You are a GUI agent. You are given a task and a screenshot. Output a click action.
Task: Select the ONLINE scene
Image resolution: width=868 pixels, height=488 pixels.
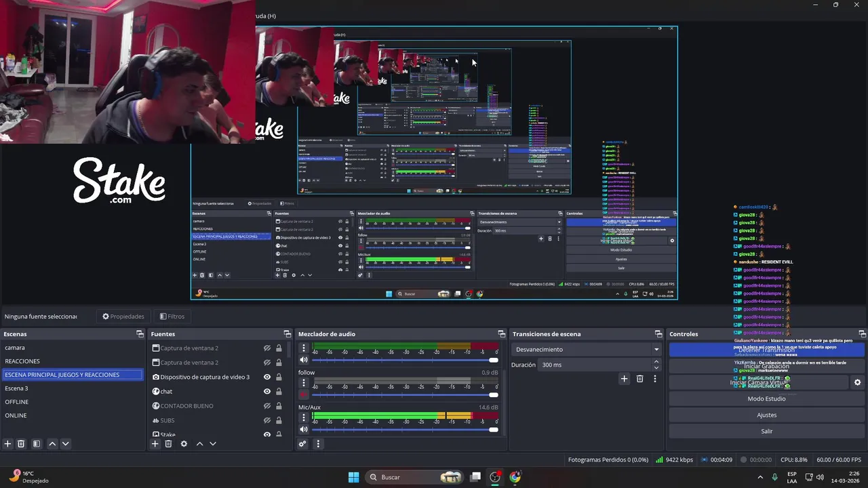72,415
